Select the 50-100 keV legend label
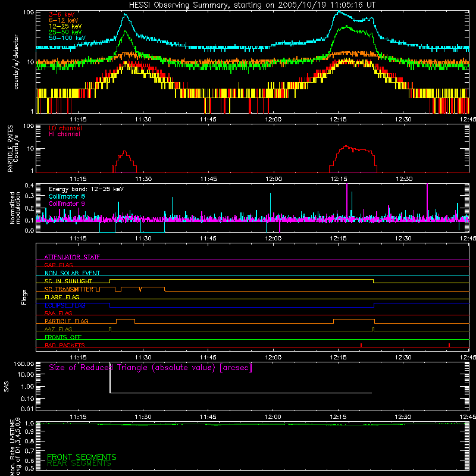Screen dimensions: 476x476 click(67, 38)
